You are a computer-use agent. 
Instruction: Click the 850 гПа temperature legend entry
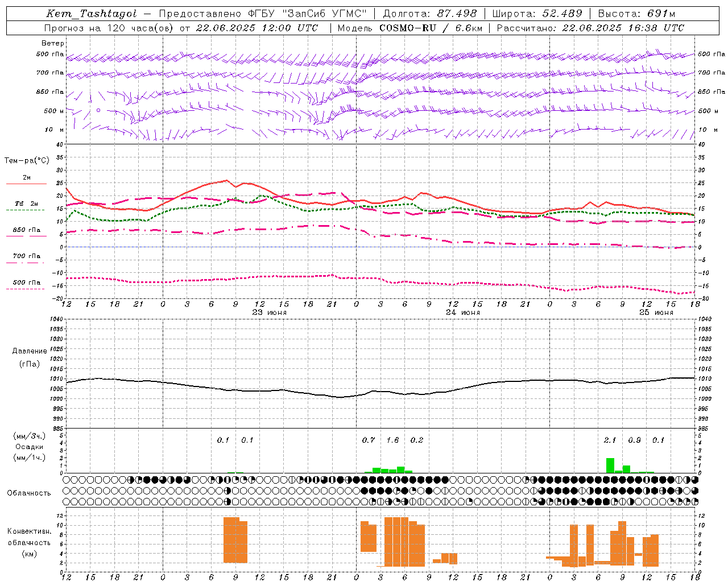[26, 230]
